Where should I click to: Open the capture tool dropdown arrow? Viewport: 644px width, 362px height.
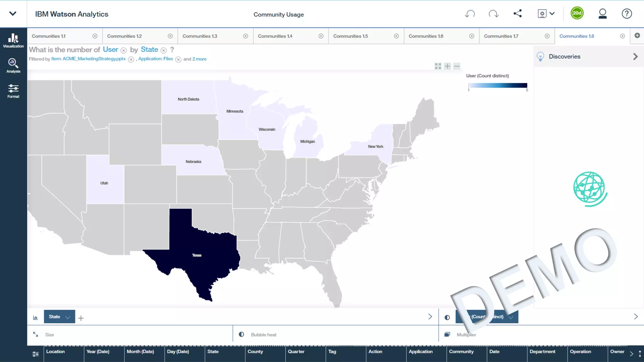[552, 14]
